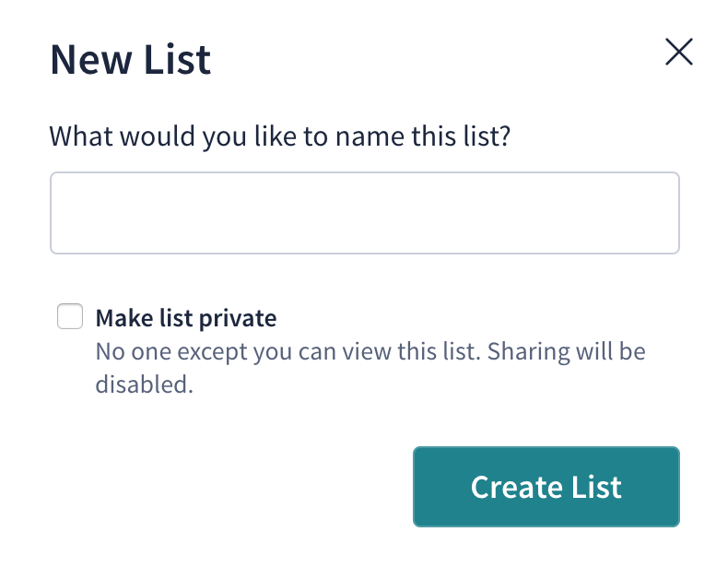Tick the private list checkbox square
The image size is (728, 579).
[x=70, y=316]
